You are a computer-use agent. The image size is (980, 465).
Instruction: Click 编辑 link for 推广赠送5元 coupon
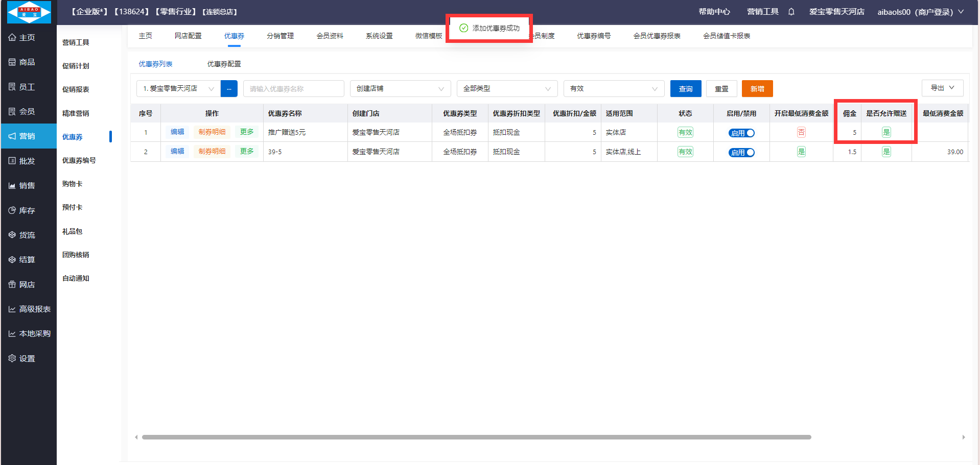(177, 132)
